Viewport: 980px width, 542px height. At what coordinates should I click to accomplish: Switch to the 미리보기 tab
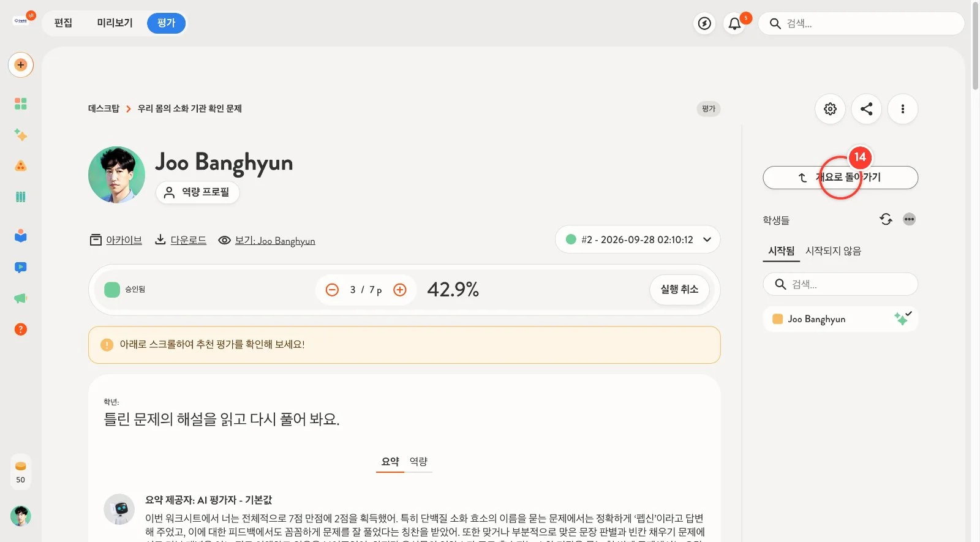point(115,23)
